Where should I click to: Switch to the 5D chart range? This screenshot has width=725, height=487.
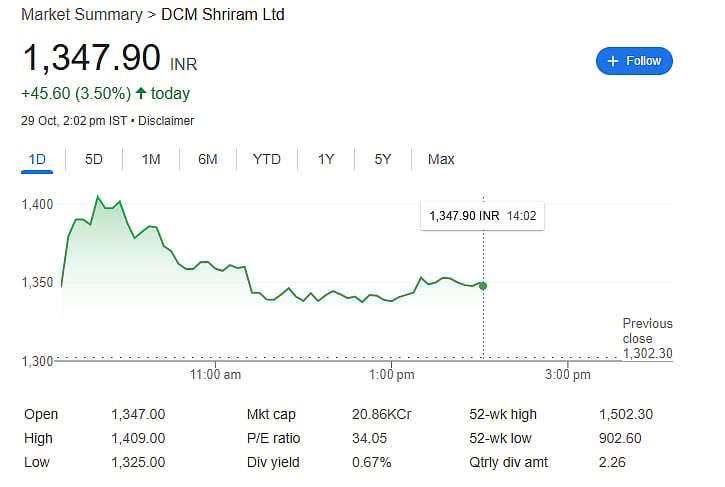pos(94,159)
